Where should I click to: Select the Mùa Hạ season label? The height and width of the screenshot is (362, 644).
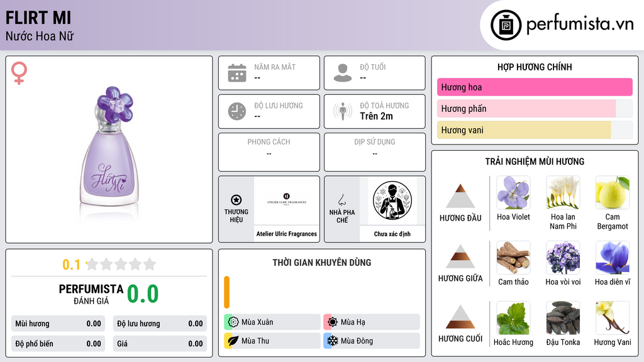click(353, 322)
